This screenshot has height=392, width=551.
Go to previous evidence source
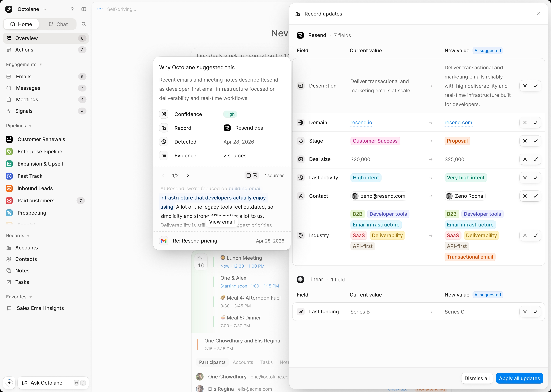pos(163,176)
